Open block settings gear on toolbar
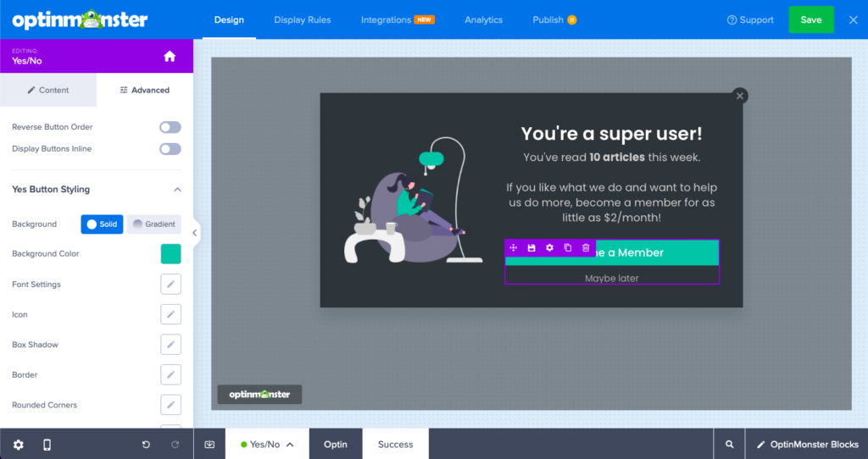Screen dimensions: 868x459 (x=549, y=248)
